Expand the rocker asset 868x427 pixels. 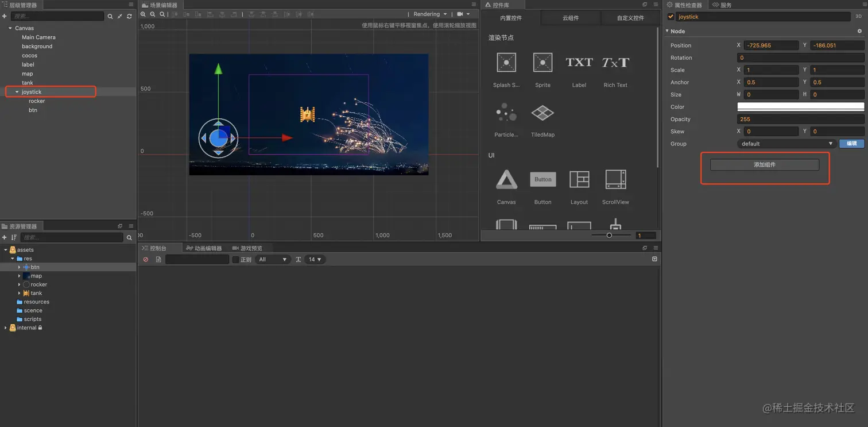tap(19, 284)
